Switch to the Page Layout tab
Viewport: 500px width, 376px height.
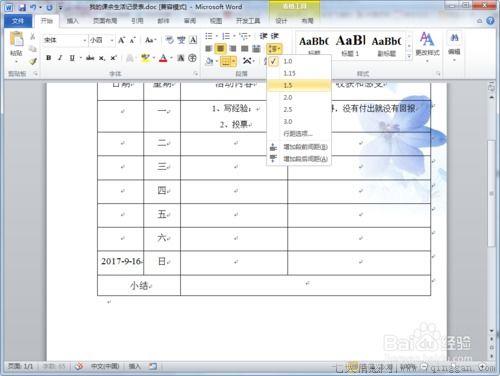pyautogui.click(x=105, y=21)
